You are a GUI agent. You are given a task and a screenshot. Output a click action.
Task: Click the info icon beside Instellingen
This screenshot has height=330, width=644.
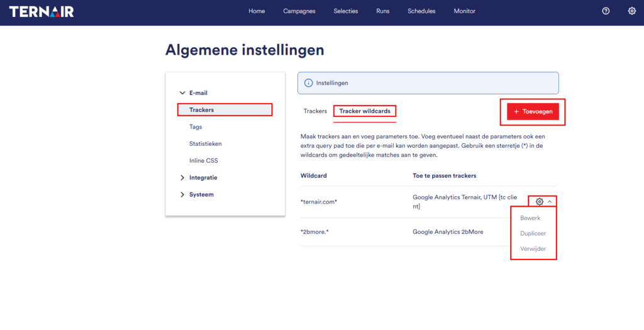point(308,83)
